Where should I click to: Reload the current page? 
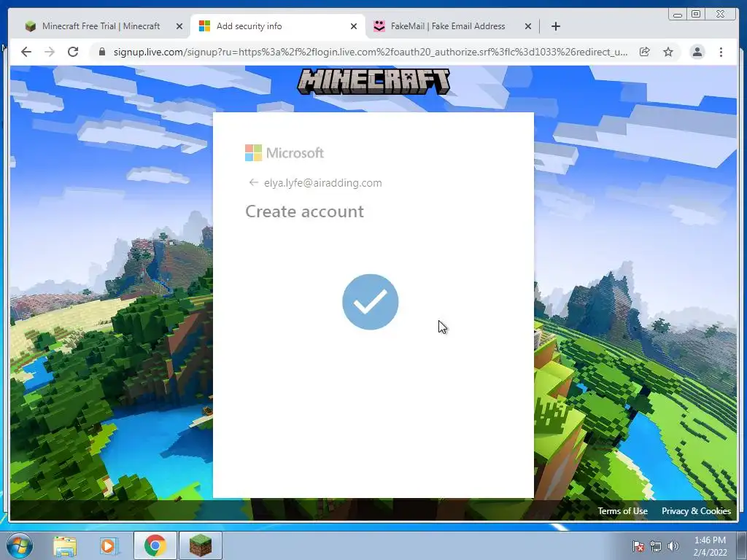[x=73, y=52]
